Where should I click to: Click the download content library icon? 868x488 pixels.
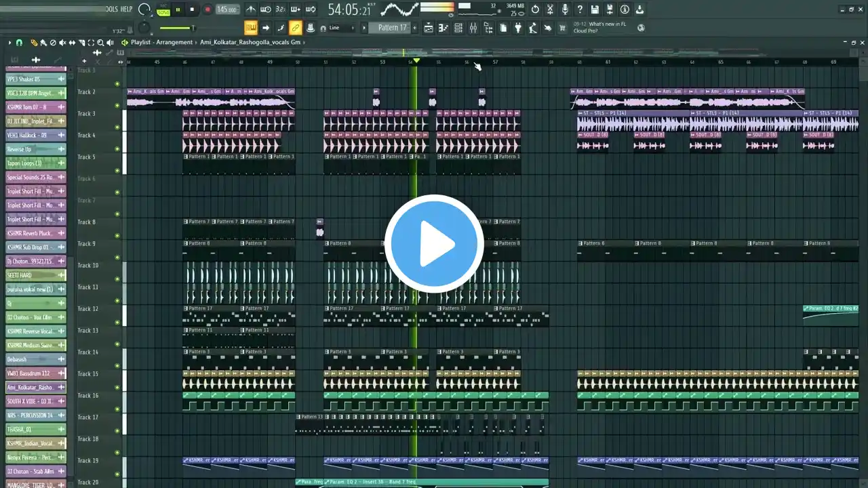(x=639, y=9)
